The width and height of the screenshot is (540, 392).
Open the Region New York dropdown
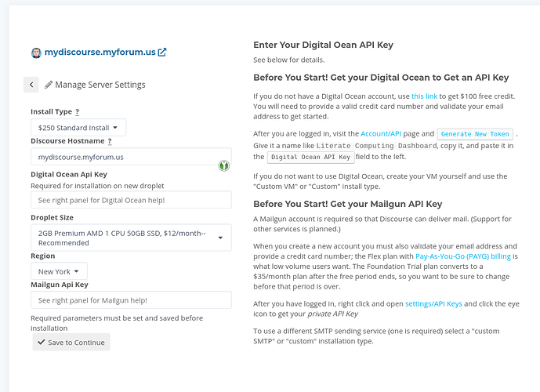click(59, 271)
